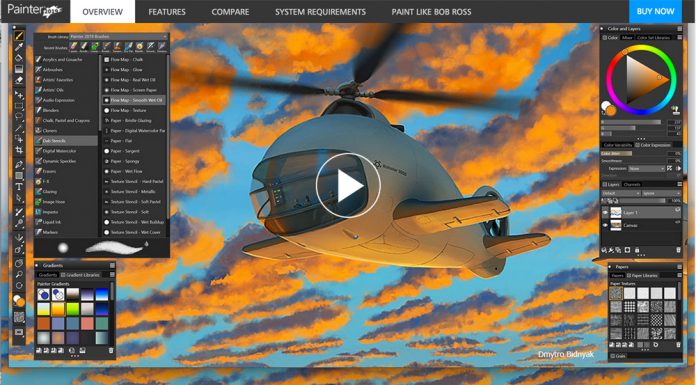This screenshot has height=385, width=696.
Task: Select the Brush tool in the toolbox
Action: 19,36
